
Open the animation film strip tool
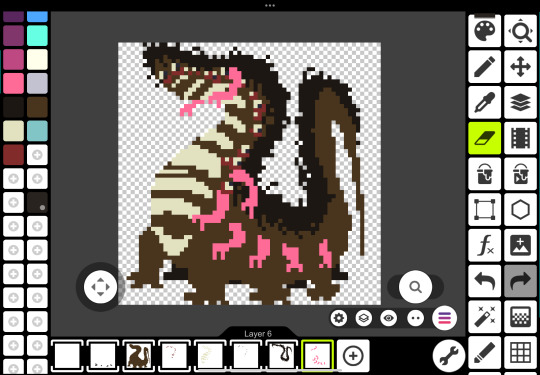click(520, 138)
